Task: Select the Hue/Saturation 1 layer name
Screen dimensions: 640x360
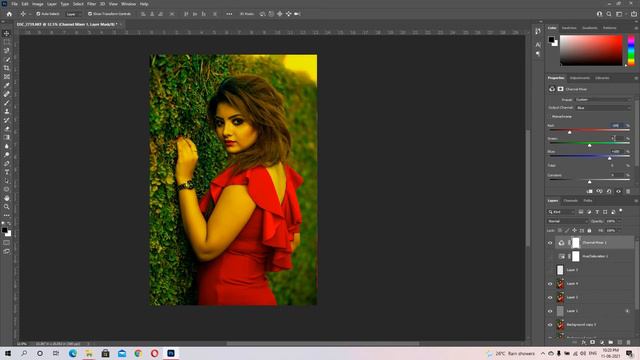Action: (x=595, y=256)
